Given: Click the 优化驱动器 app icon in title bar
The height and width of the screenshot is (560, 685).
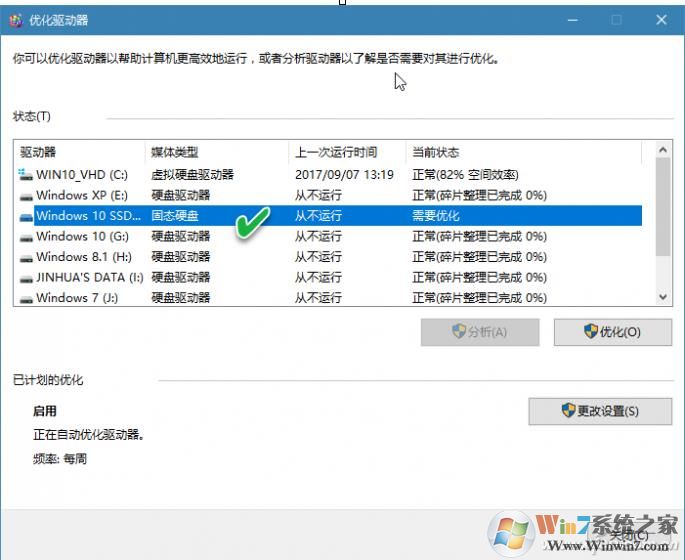Looking at the screenshot, I should tap(14, 20).
